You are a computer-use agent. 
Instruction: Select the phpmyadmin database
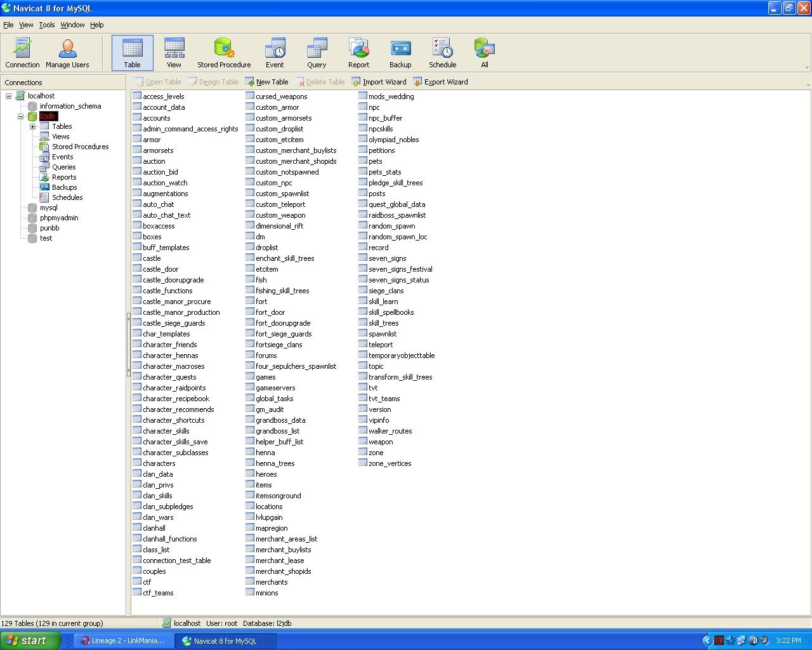(x=59, y=218)
